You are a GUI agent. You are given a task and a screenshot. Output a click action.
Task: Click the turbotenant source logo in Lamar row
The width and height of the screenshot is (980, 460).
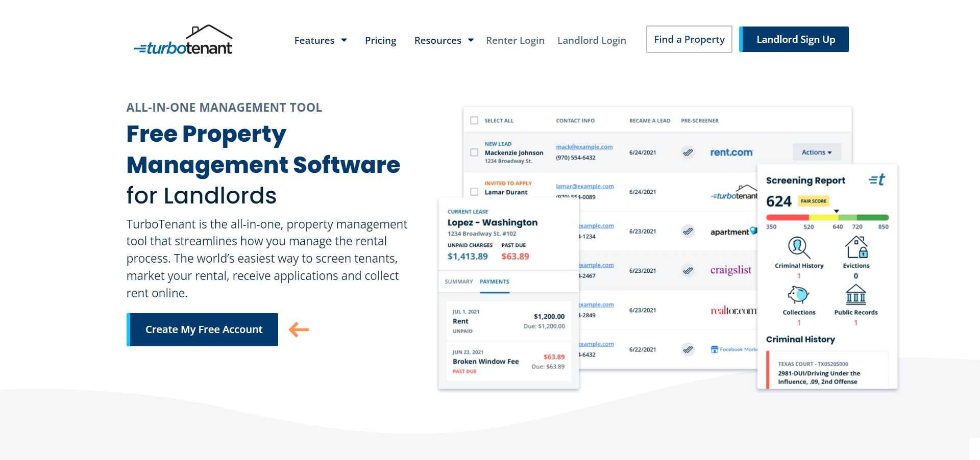(734, 193)
